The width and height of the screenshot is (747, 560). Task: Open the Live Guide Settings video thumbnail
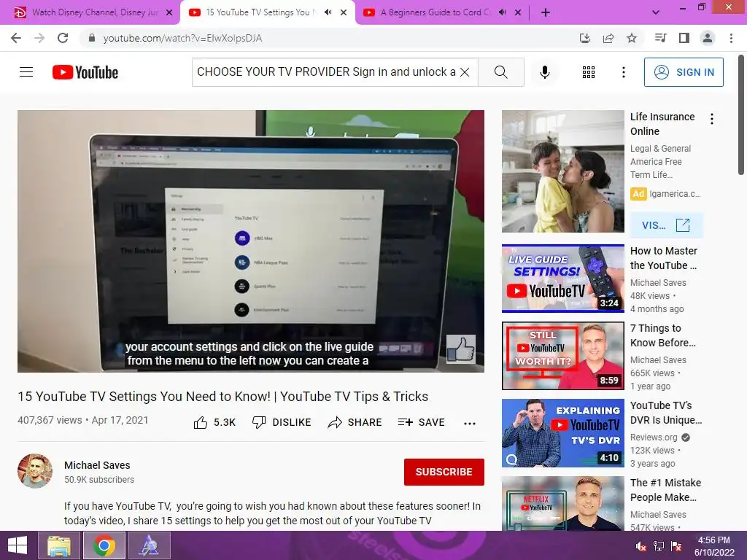[x=562, y=279]
